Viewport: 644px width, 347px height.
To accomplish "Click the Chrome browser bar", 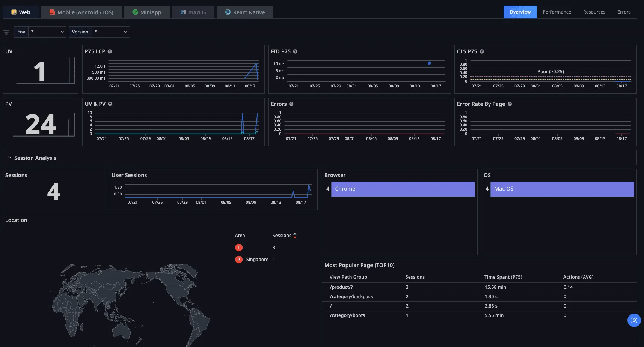I will (x=403, y=189).
